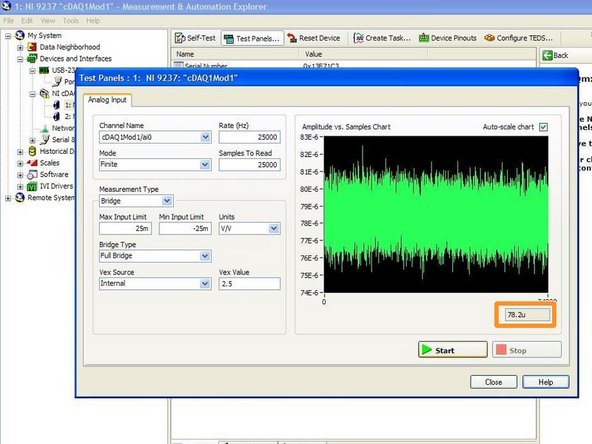Open the Channel Name dropdown

pos(205,137)
